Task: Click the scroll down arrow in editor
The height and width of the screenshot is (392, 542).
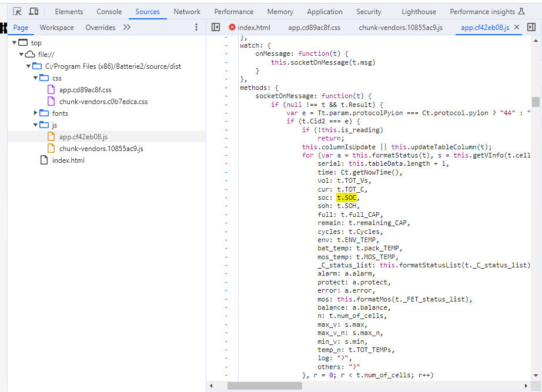Action: 536,375
